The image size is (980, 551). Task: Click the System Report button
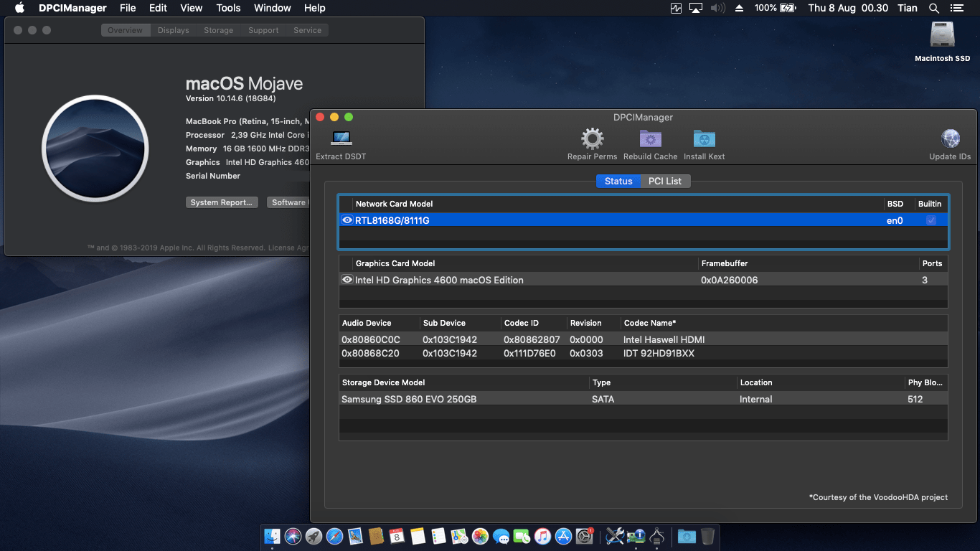(x=222, y=202)
